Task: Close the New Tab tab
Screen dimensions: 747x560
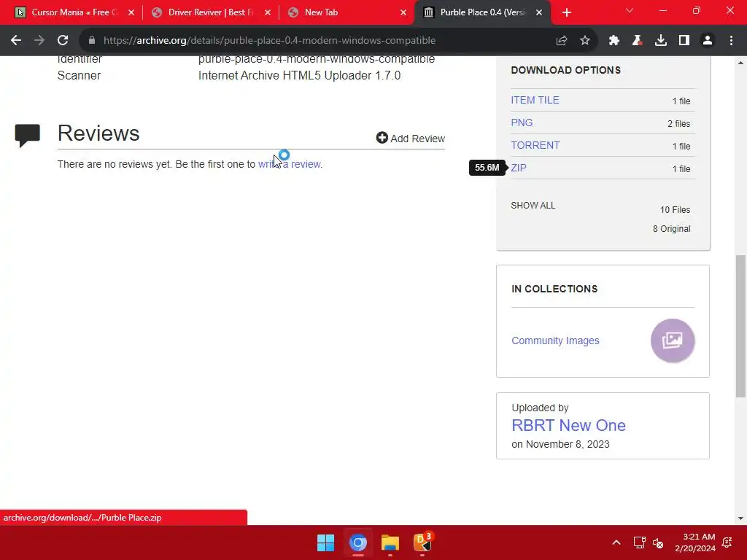Action: [x=403, y=13]
